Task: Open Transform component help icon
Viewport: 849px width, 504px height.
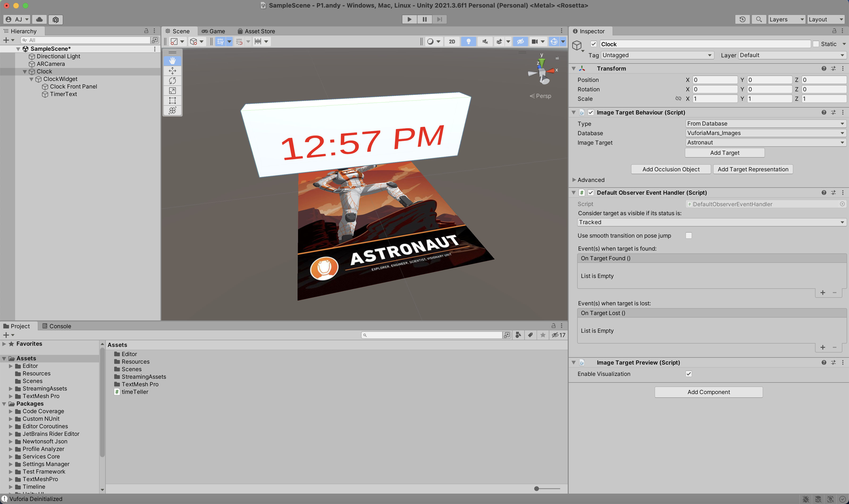Action: point(824,69)
